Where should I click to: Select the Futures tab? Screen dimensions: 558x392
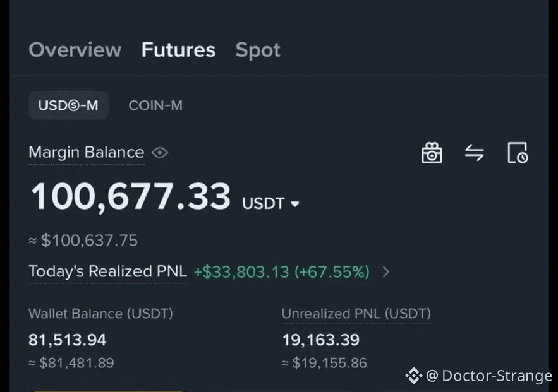[178, 50]
